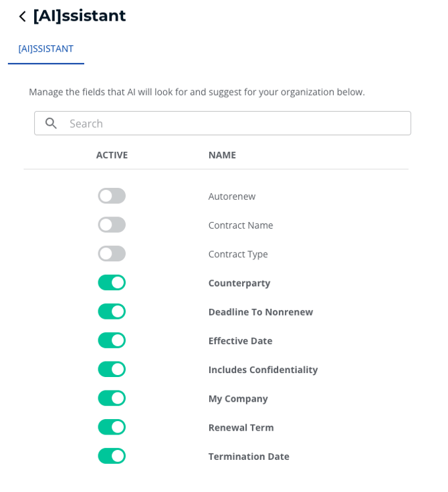Switch off the Effective Date toggle
Screen dimensions: 448x492
pos(112,340)
